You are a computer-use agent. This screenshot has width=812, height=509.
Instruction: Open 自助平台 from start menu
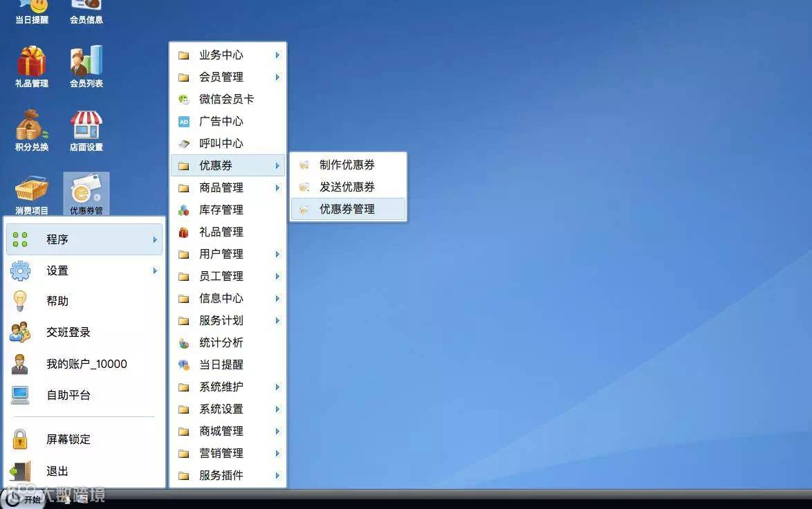(84, 395)
